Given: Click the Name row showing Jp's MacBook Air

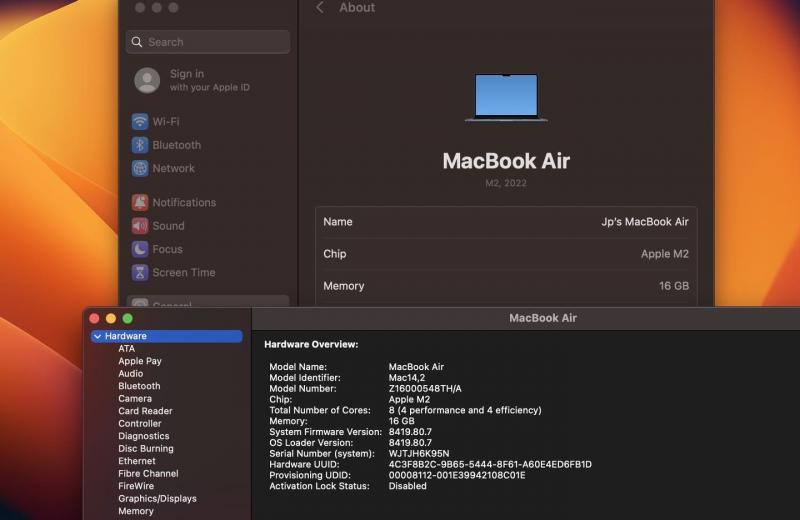Looking at the screenshot, I should click(506, 222).
